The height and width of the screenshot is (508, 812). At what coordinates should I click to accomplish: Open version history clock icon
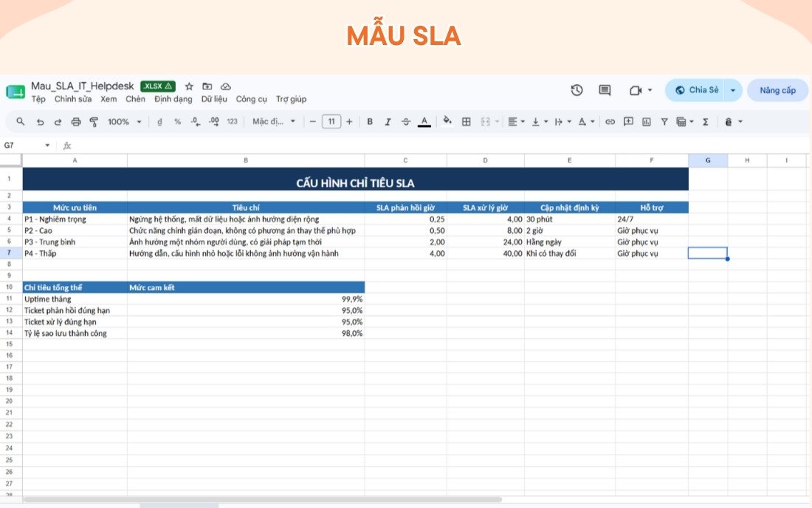tap(577, 90)
